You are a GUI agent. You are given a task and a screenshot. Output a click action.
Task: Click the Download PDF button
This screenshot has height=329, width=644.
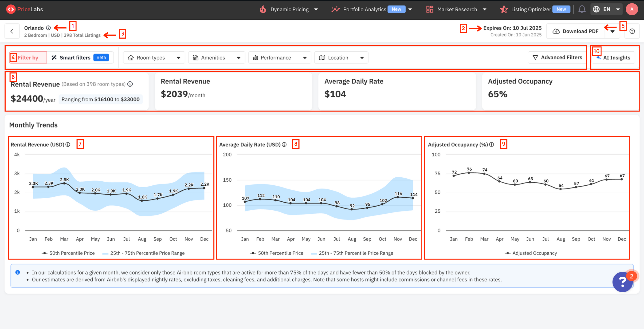tap(576, 31)
